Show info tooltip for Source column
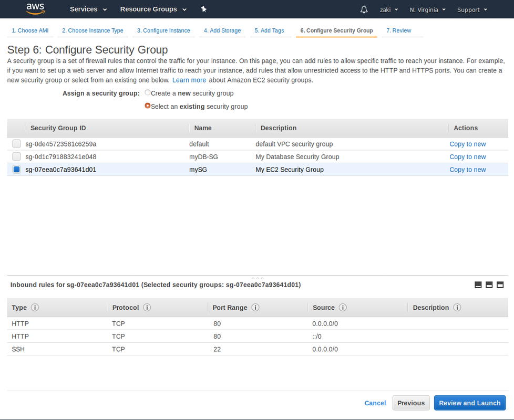 pyautogui.click(x=343, y=308)
